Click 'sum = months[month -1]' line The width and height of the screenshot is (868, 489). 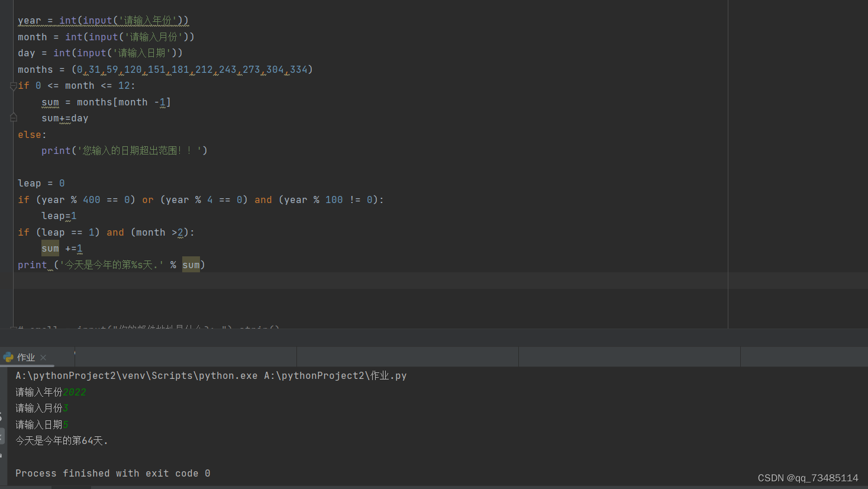106,102
